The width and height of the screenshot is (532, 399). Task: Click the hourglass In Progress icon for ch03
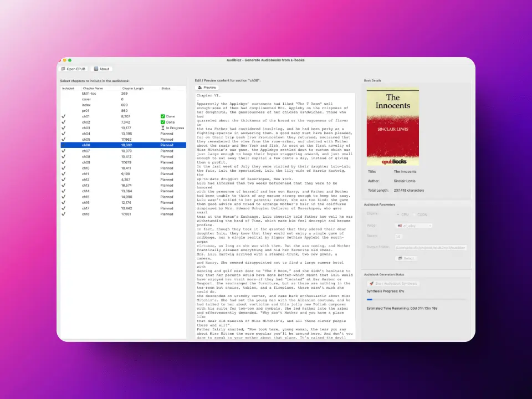pos(162,128)
